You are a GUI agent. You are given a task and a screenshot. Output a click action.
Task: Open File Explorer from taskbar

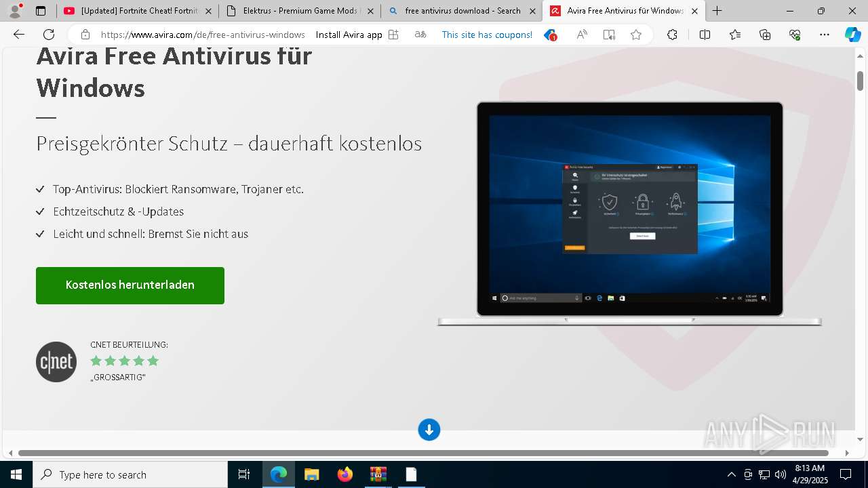311,474
